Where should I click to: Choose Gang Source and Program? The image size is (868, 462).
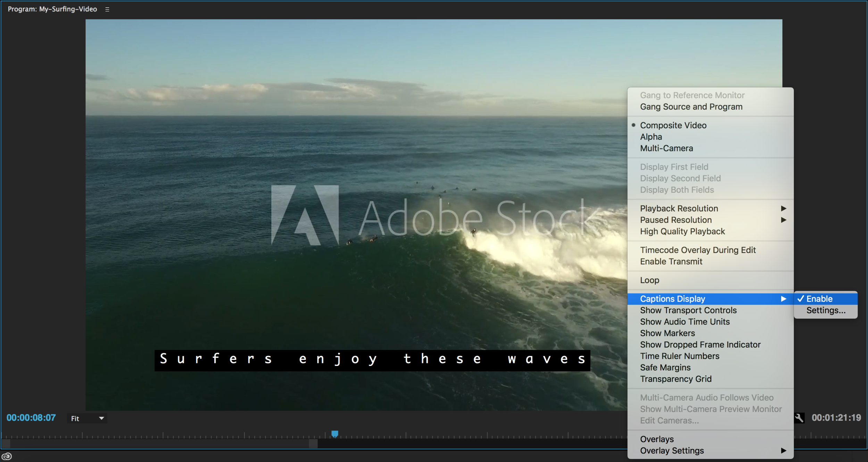click(x=710, y=107)
